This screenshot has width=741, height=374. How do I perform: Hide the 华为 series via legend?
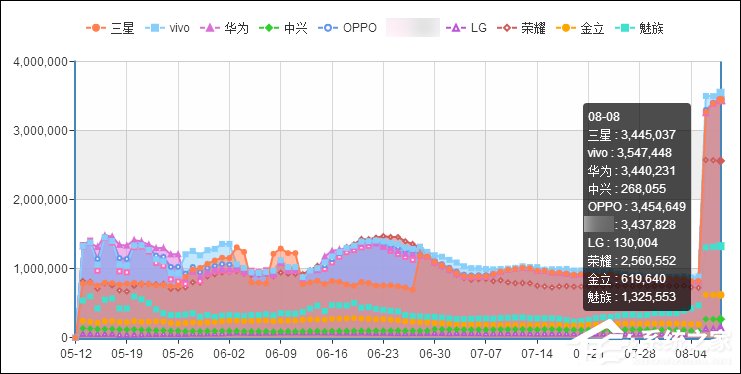pyautogui.click(x=224, y=28)
